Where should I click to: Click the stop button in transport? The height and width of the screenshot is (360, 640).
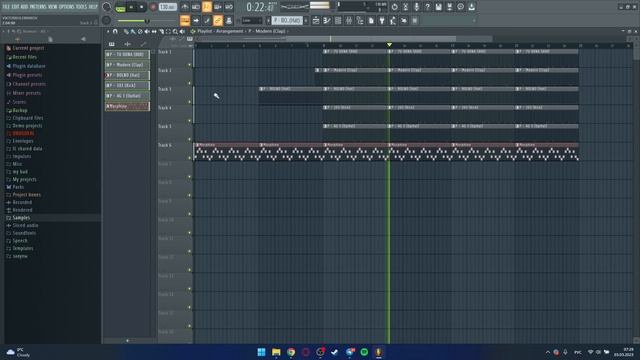[x=142, y=7]
